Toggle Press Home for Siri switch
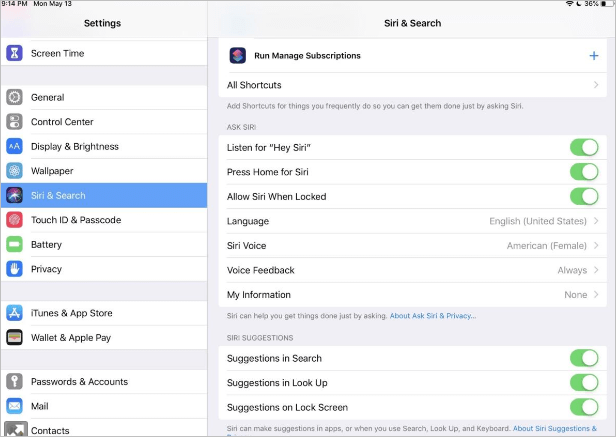The width and height of the screenshot is (616, 437). pyautogui.click(x=584, y=172)
